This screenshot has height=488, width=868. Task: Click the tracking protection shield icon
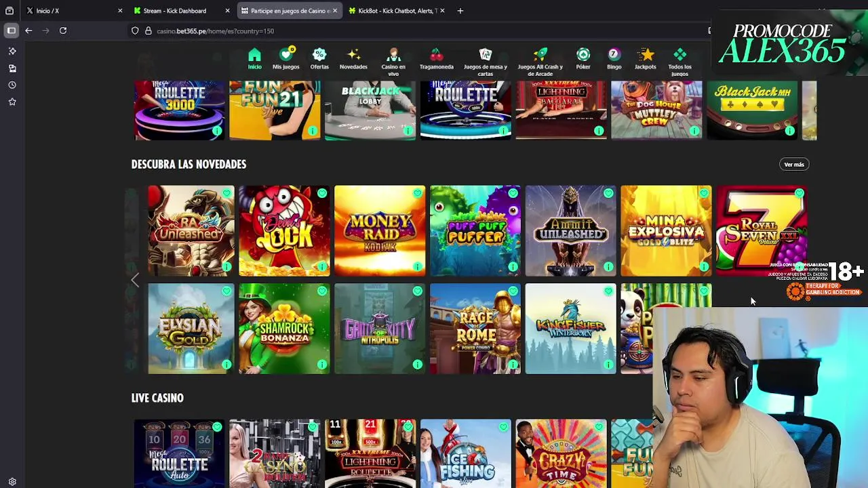click(135, 30)
